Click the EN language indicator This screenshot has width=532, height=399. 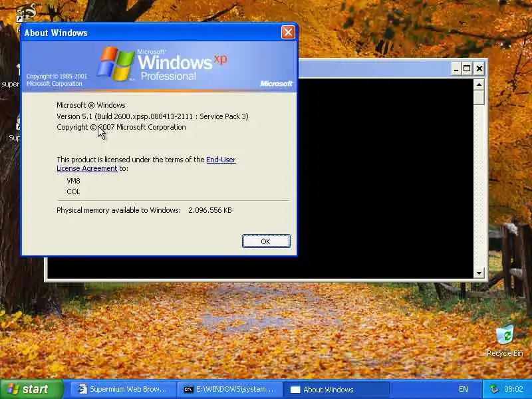463,389
